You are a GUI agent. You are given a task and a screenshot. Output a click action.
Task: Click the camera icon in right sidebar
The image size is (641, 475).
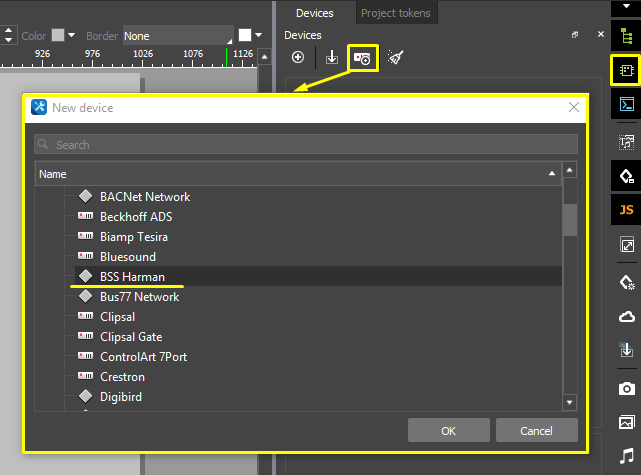click(626, 387)
